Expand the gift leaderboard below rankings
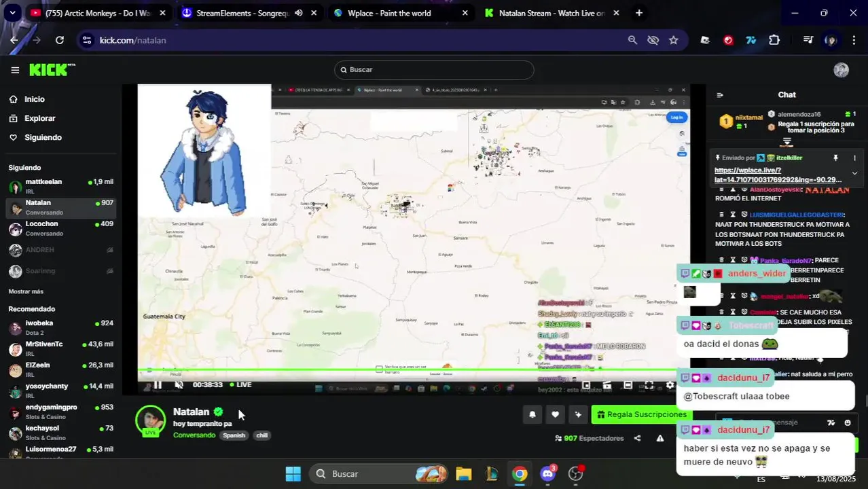The image size is (868, 489). pos(786,142)
